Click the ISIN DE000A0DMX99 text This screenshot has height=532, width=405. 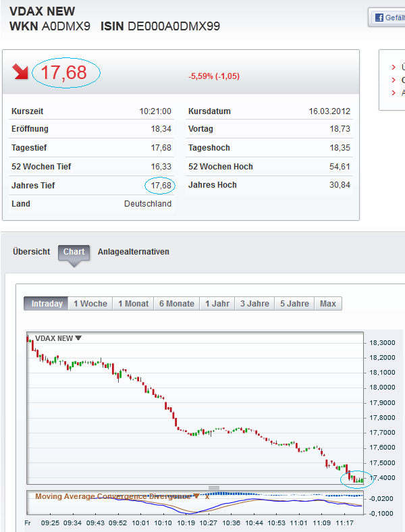coord(161,26)
